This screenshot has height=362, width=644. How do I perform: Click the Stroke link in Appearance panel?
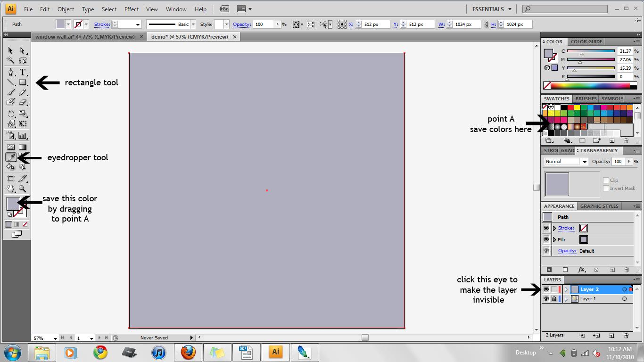click(566, 228)
